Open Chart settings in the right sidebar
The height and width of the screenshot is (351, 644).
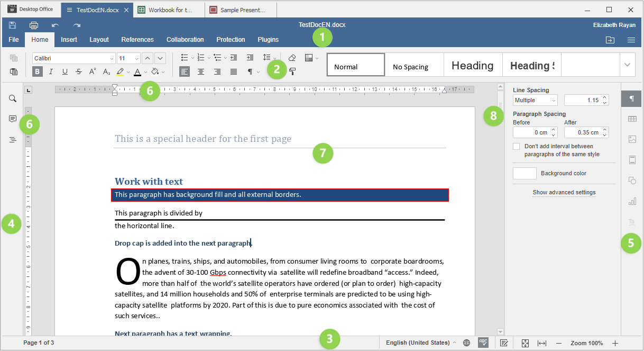[632, 201]
